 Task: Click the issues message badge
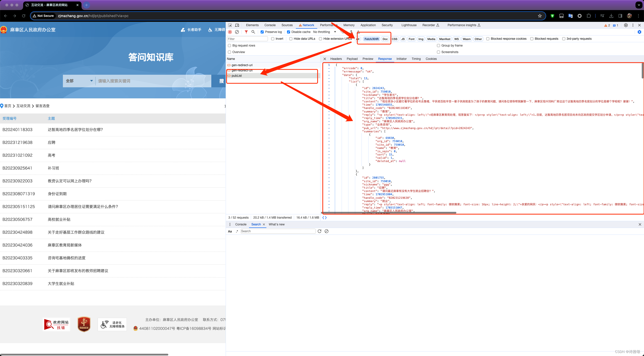tap(616, 25)
